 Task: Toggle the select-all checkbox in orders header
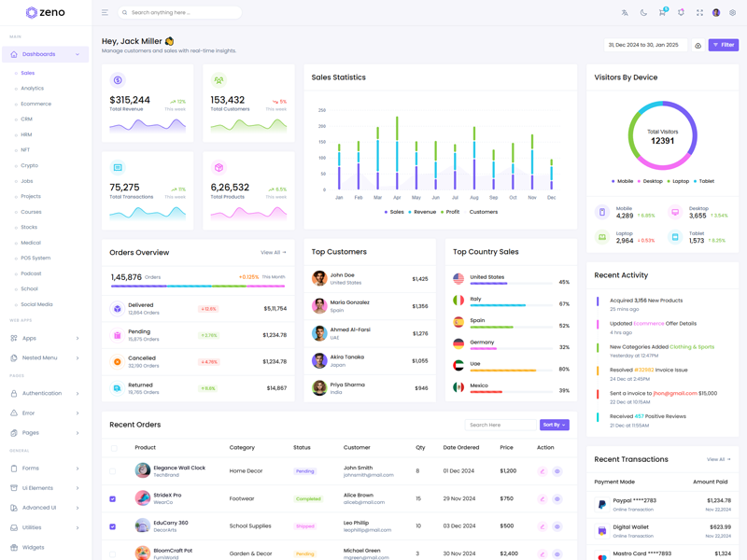(x=114, y=448)
